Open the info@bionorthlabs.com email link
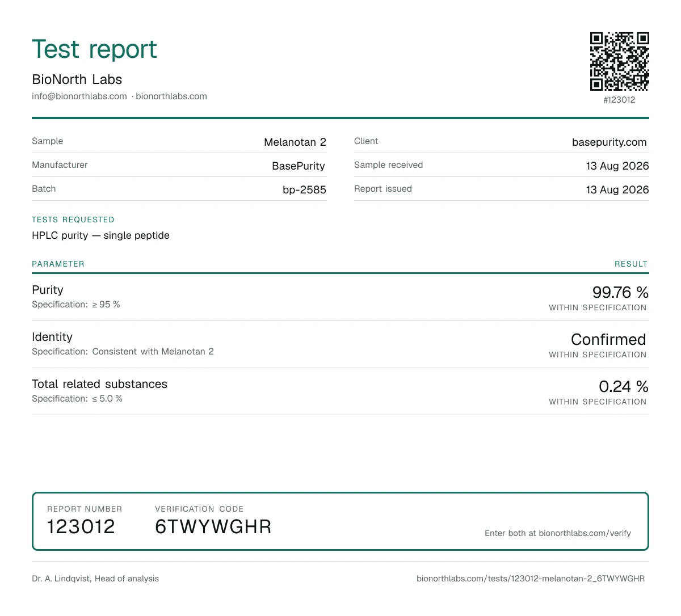 coord(79,96)
